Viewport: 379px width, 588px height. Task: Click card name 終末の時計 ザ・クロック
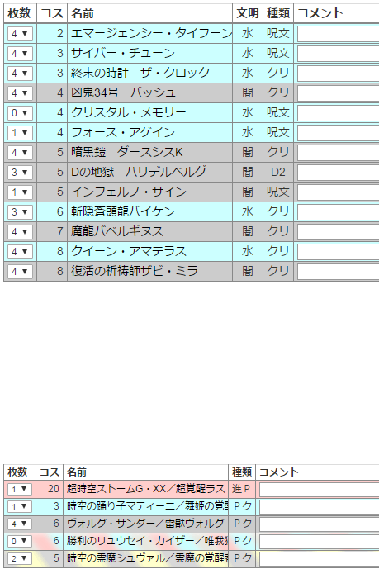click(140, 73)
